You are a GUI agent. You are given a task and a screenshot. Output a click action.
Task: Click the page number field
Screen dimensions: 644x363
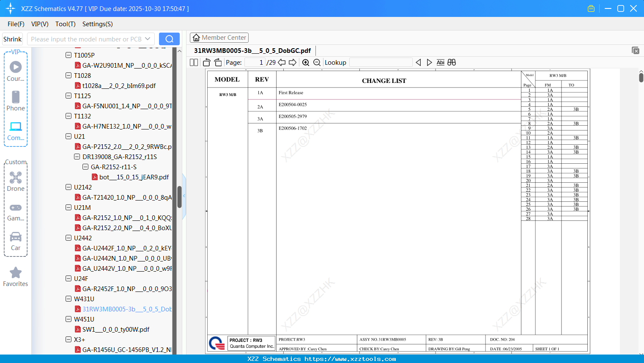(255, 63)
